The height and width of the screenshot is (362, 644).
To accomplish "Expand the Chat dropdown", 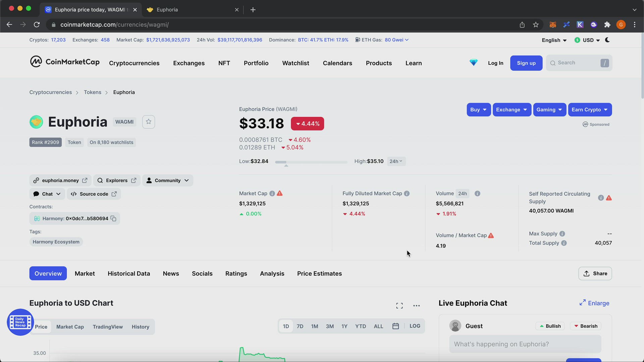I will [x=47, y=194].
